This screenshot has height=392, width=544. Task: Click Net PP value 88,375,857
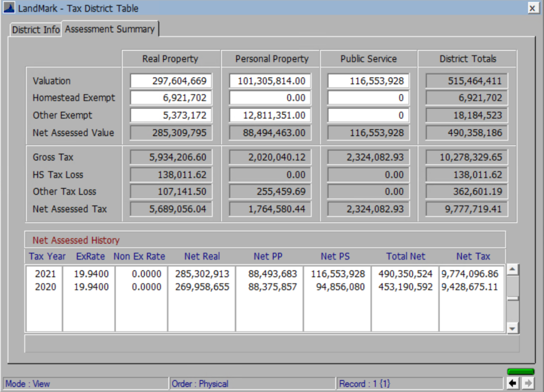click(x=273, y=287)
